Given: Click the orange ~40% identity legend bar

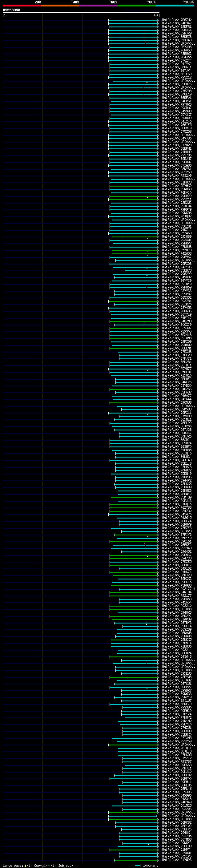Looking at the screenshot, I should click(x=60, y=6).
